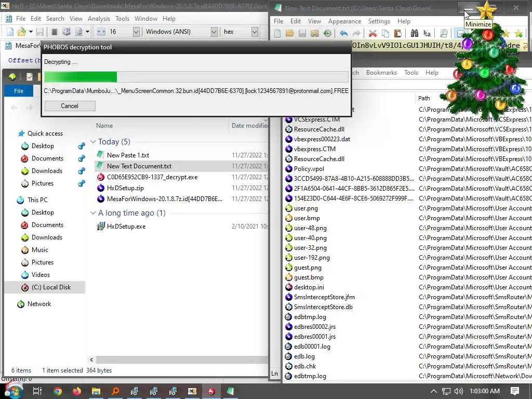Select Policy.vpol in search results
This screenshot has width=532, height=399.
pos(309,169)
